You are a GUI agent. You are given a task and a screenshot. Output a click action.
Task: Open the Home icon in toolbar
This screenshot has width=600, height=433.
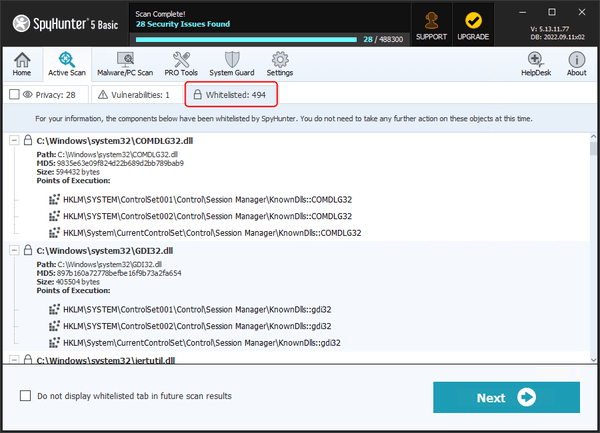[x=21, y=65]
